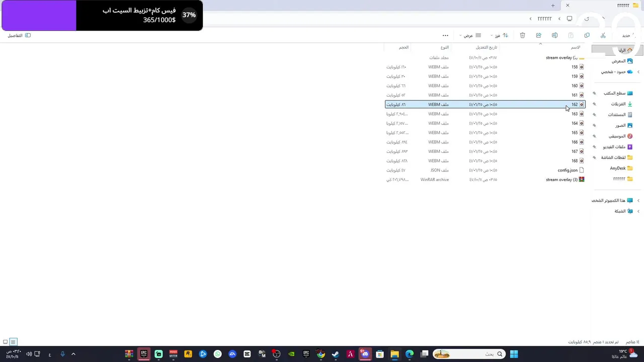
Task: Click the PC monitor icon in address bar
Action: [570, 19]
